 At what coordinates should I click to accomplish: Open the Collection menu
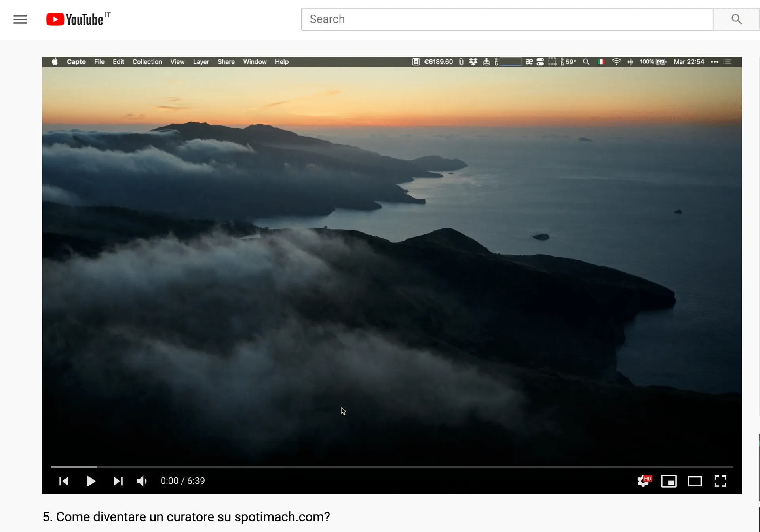147,62
